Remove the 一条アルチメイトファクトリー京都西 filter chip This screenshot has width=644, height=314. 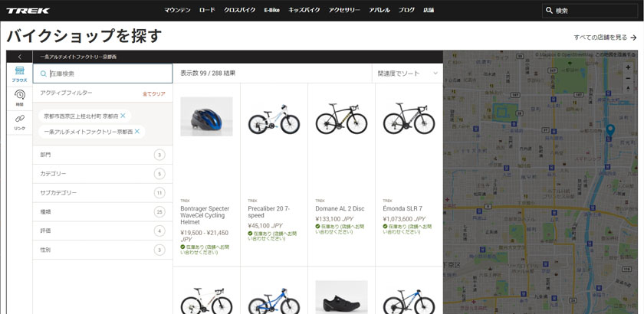click(136, 132)
